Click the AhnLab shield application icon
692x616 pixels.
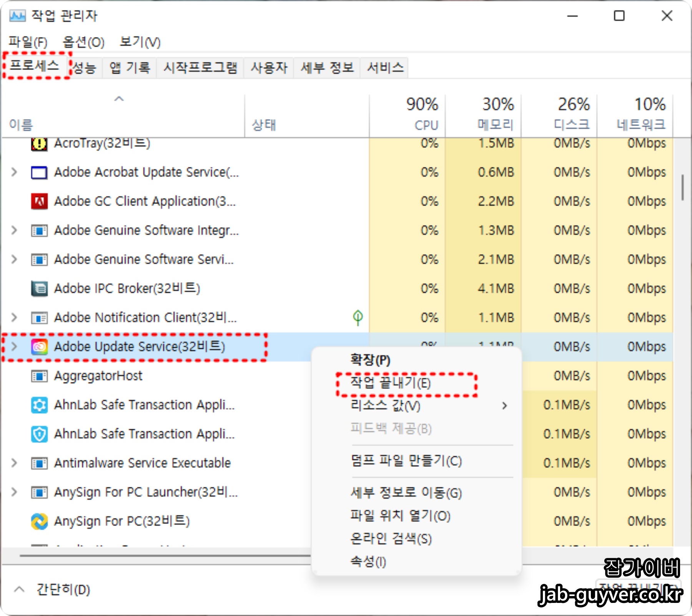click(x=39, y=434)
